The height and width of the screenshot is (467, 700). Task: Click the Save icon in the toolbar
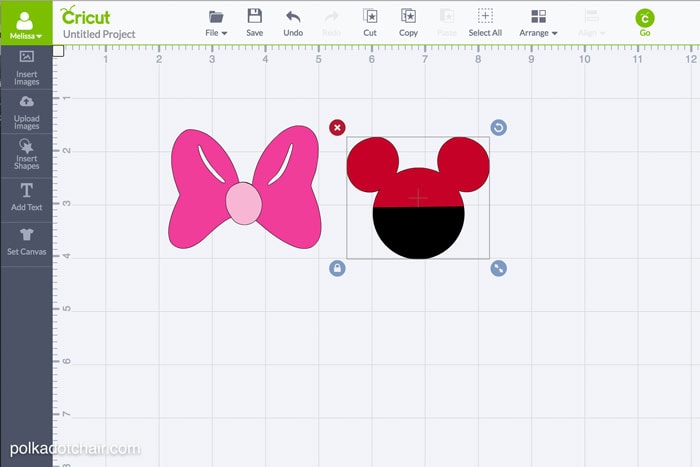254,21
